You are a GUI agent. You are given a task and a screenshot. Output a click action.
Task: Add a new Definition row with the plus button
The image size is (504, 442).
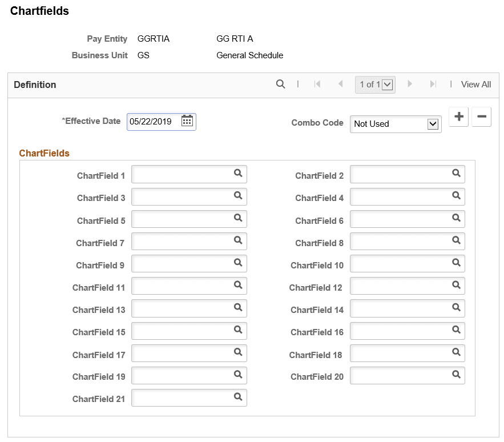(x=458, y=116)
